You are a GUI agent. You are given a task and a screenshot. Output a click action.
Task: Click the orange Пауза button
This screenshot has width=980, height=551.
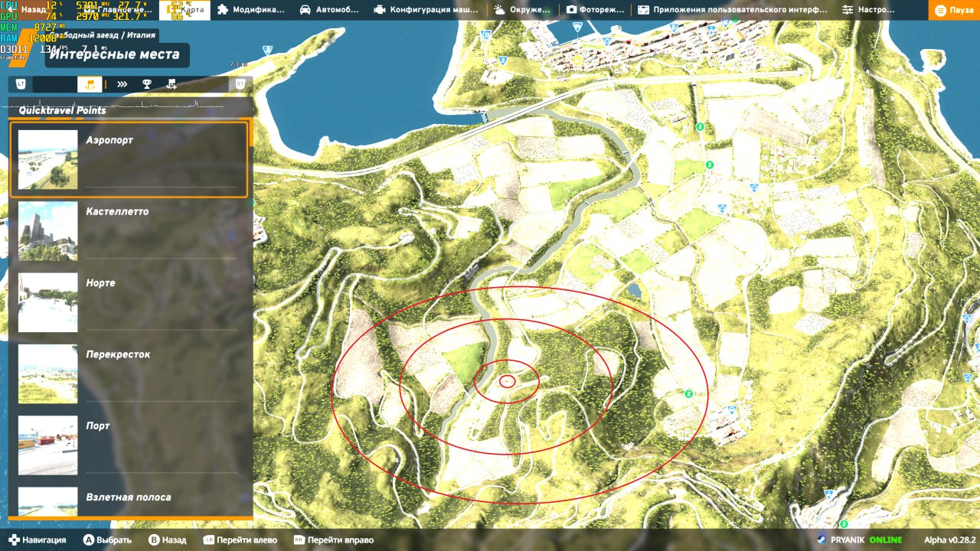coord(955,10)
